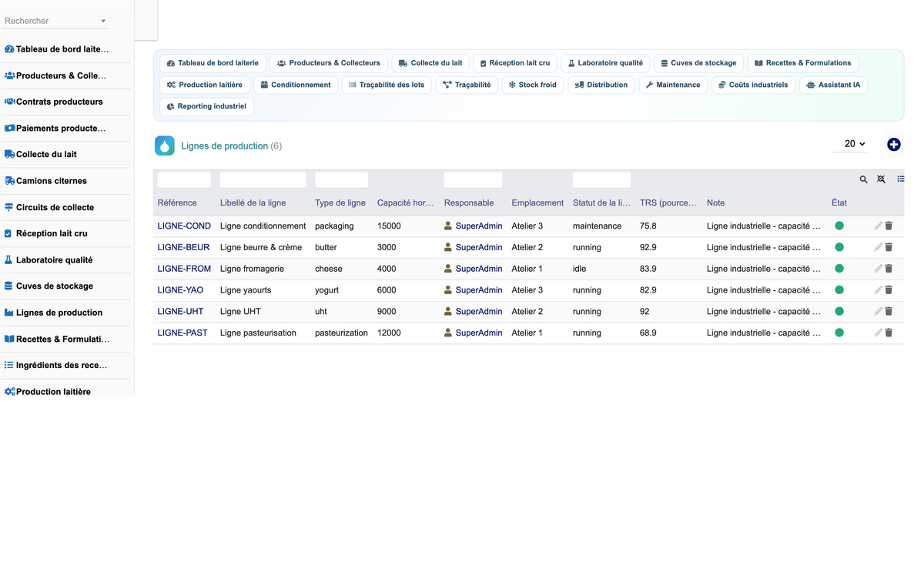Edit the LIGNE-BEUR row with pencil icon
This screenshot has height=572, width=924.
tap(879, 247)
